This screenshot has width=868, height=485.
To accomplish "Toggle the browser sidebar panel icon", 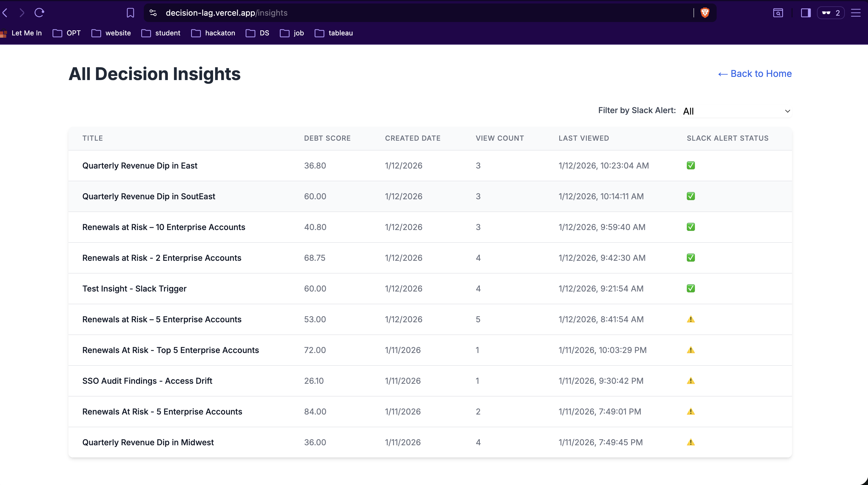I will [x=806, y=13].
